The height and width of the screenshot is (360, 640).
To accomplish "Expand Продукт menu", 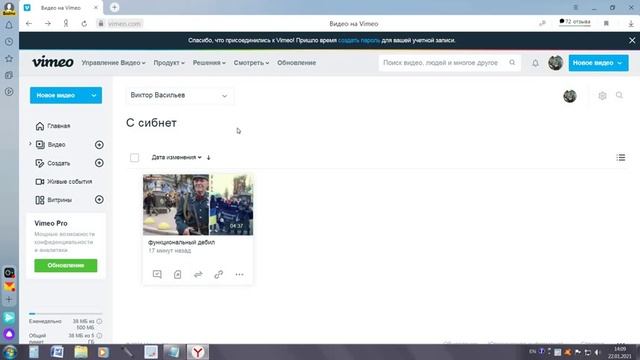I will [x=169, y=63].
